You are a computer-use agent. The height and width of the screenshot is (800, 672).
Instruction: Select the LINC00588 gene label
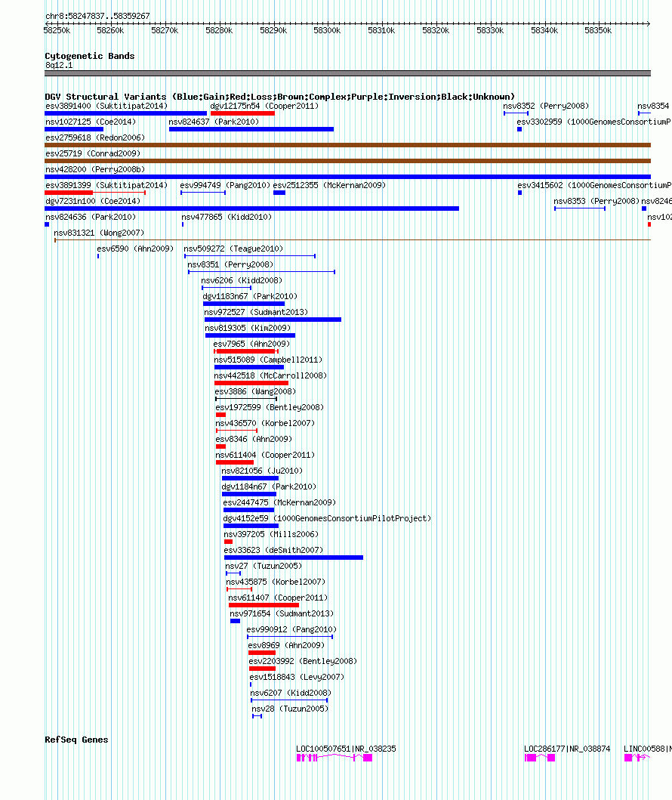(648, 749)
